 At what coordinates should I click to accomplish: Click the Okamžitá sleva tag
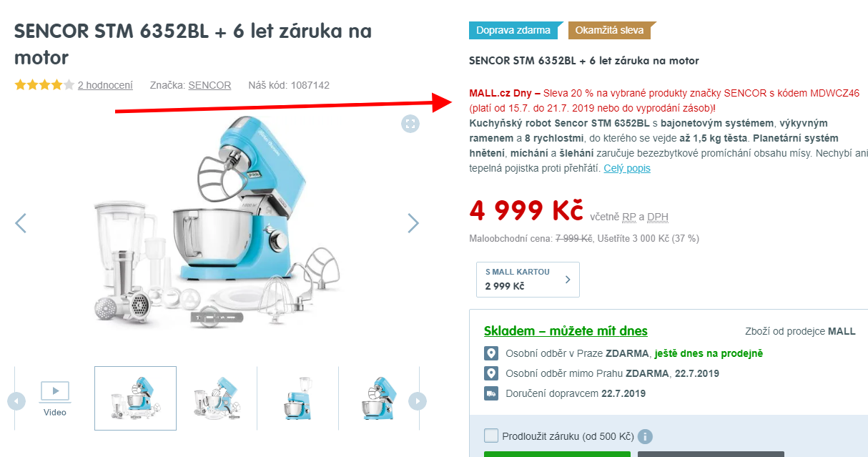click(611, 30)
